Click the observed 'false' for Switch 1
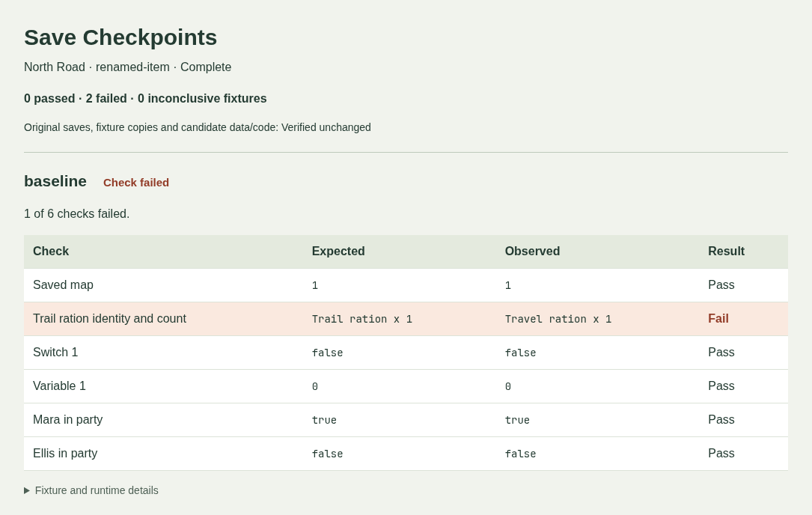The width and height of the screenshot is (812, 515). [520, 353]
